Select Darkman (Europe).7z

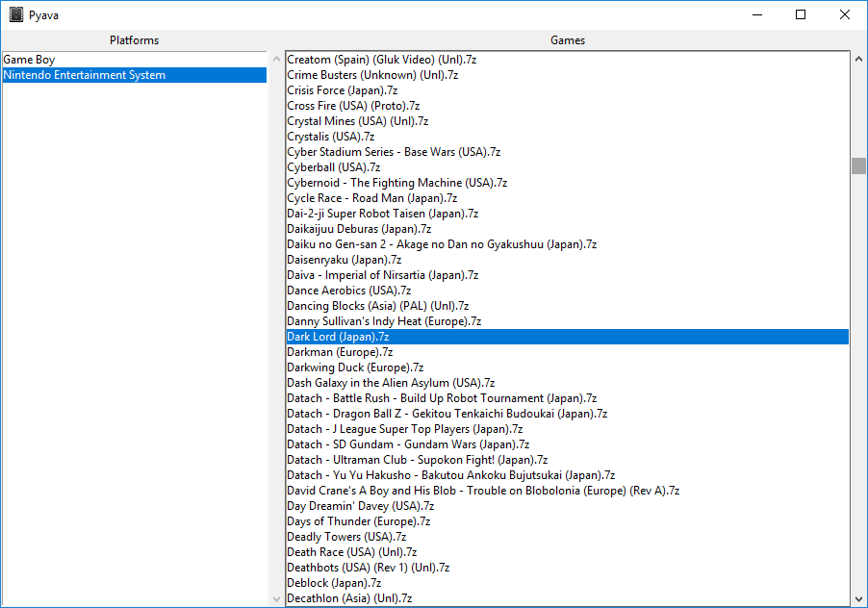point(568,352)
